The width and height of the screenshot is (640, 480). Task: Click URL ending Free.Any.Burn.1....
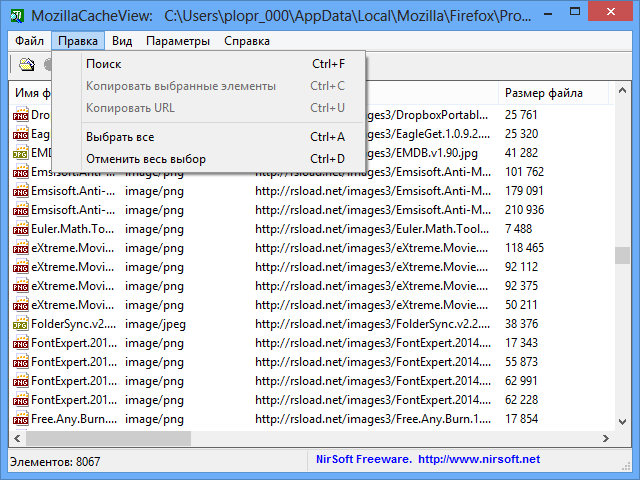(373, 419)
